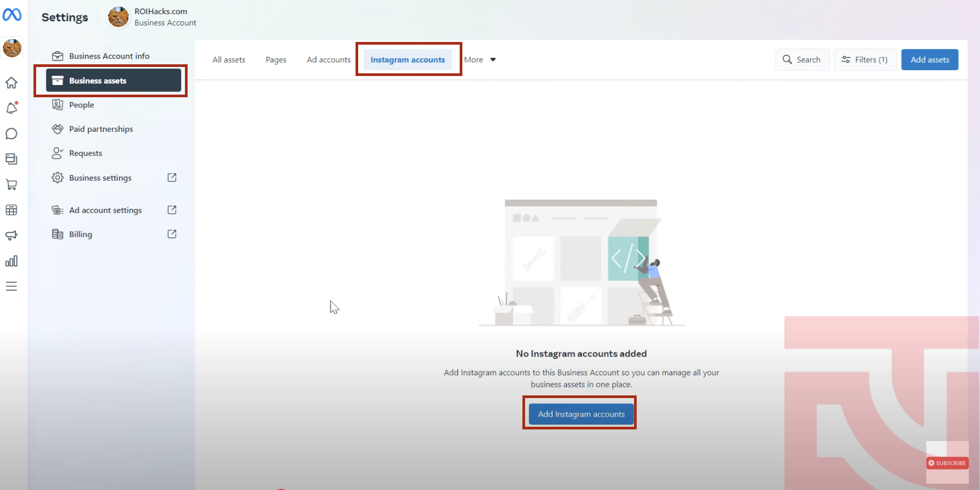The width and height of the screenshot is (980, 490).
Task: Click external link icon beside Ad account settings
Action: pyautogui.click(x=172, y=210)
